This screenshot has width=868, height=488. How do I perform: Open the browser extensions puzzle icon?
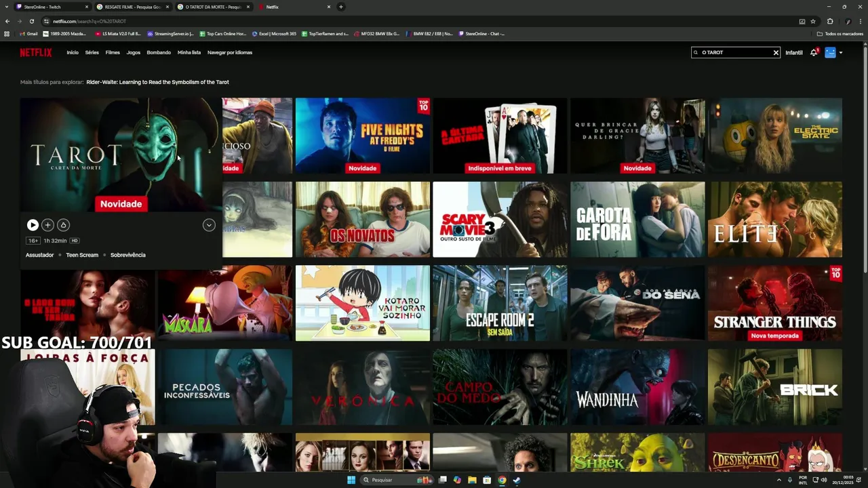830,21
